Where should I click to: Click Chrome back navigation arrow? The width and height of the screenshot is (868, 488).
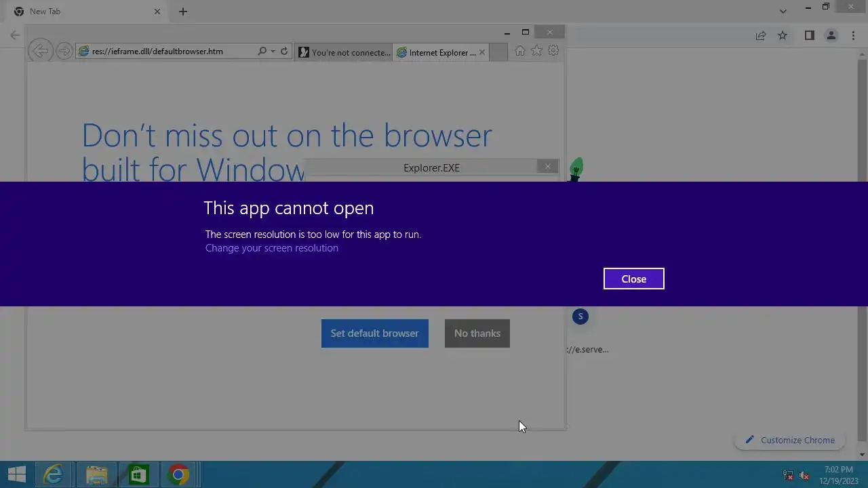[x=15, y=35]
